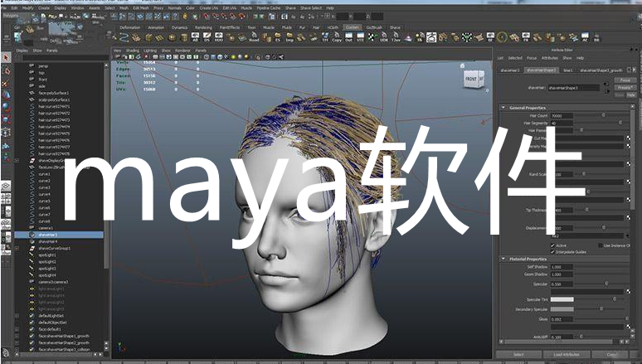Click the Presets button
The height and width of the screenshot is (364, 642).
(x=625, y=88)
